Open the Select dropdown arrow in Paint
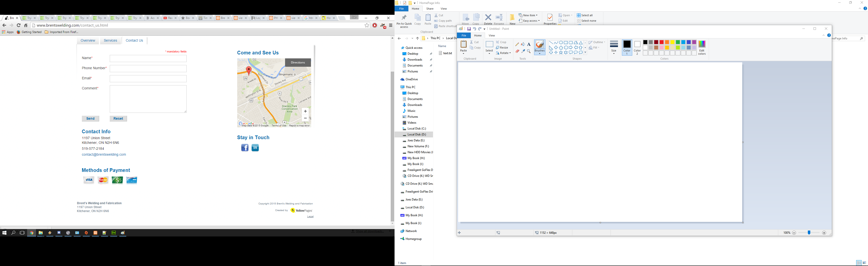The image size is (868, 266). click(489, 53)
